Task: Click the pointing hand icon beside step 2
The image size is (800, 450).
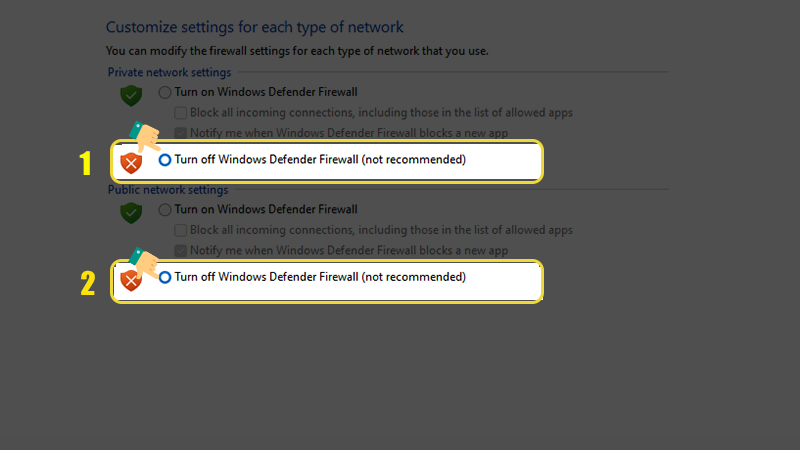Action: (x=146, y=262)
